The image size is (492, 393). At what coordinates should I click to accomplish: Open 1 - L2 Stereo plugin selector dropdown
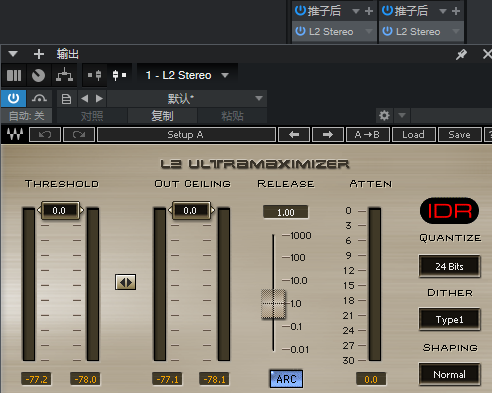pyautogui.click(x=187, y=75)
